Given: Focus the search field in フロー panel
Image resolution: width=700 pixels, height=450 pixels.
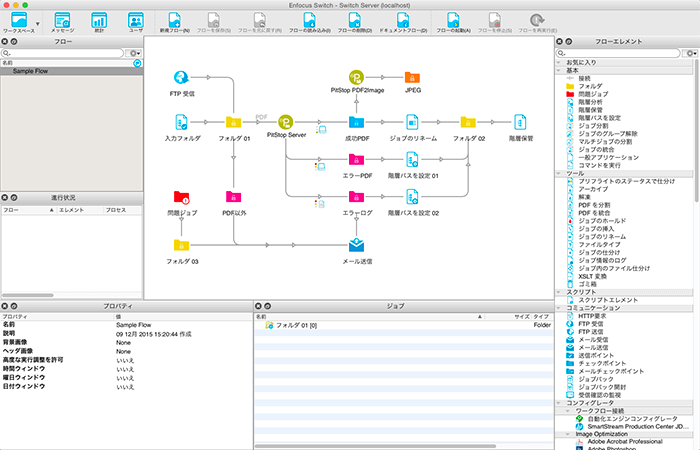Looking at the screenshot, I should [x=62, y=53].
